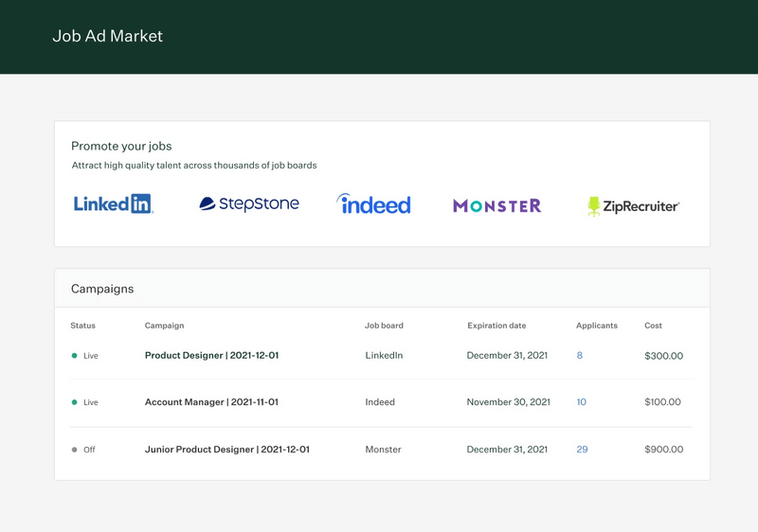View the 29 applicants for Junior Product Designer

point(582,450)
